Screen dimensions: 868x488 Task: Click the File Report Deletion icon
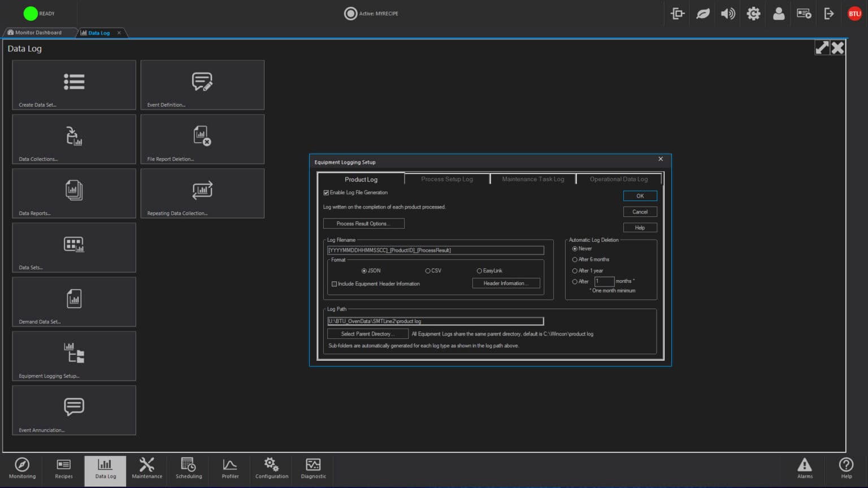(202, 136)
